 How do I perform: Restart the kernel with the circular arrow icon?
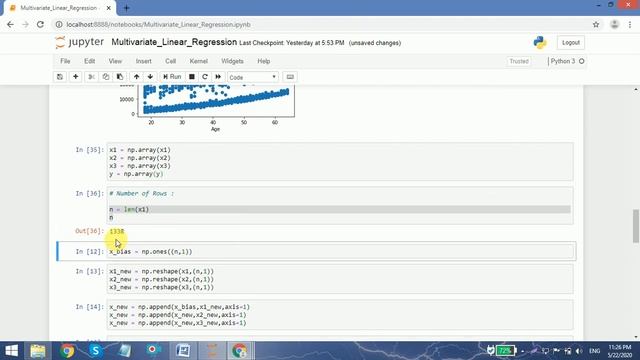click(205, 77)
